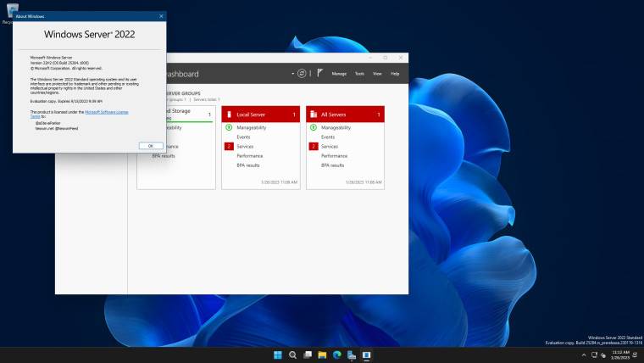Expand the dropdown arrow beside Refresh icon
The width and height of the screenshot is (644, 363).
[x=292, y=74]
